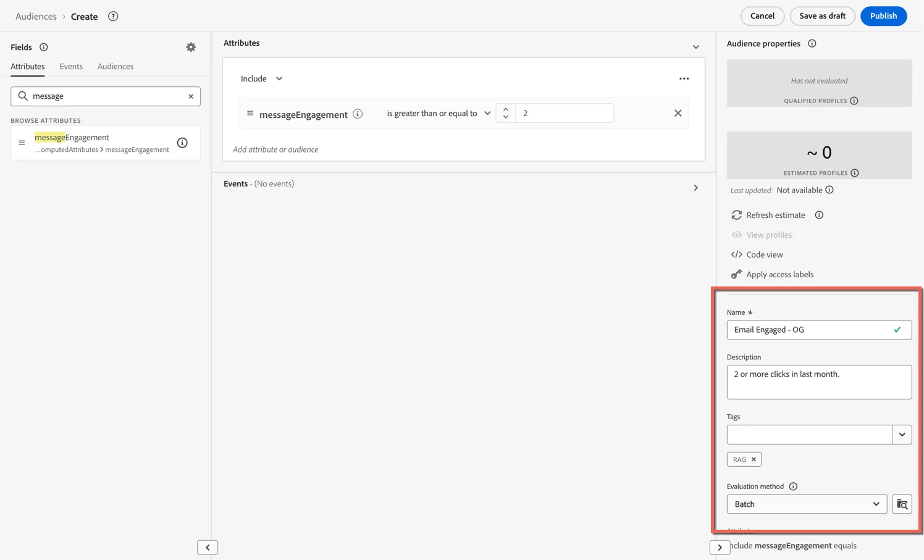Open the Fields settings gear

coord(191,47)
